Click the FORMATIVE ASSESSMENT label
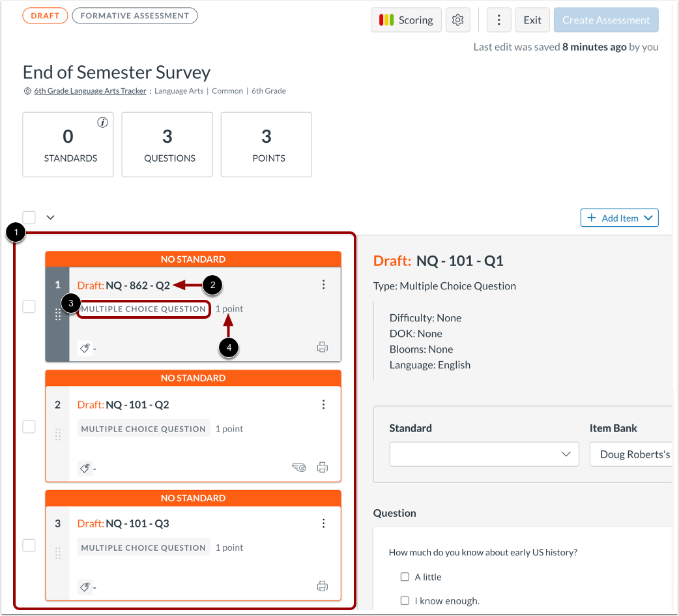The image size is (679, 616). click(134, 15)
